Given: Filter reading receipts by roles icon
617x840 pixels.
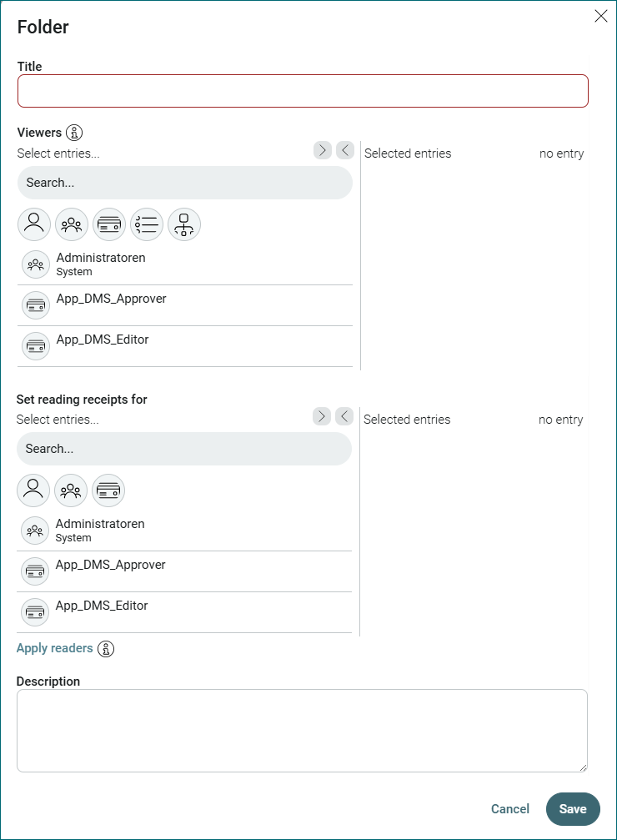Looking at the screenshot, I should click(108, 490).
